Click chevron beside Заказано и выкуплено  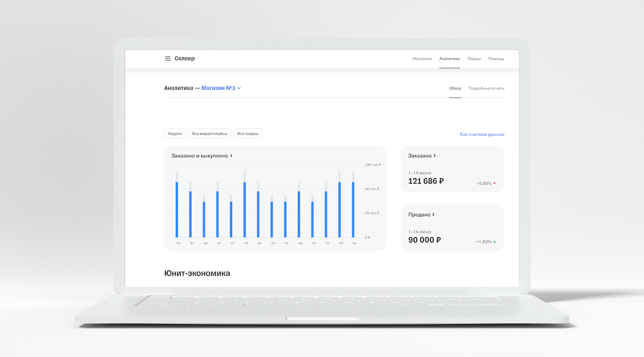tap(231, 156)
